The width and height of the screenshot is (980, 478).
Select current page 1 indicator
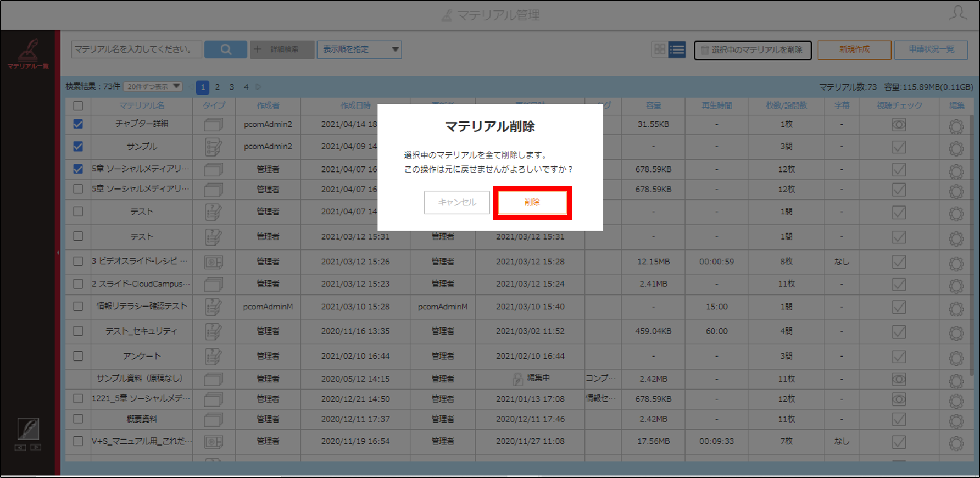coord(203,87)
